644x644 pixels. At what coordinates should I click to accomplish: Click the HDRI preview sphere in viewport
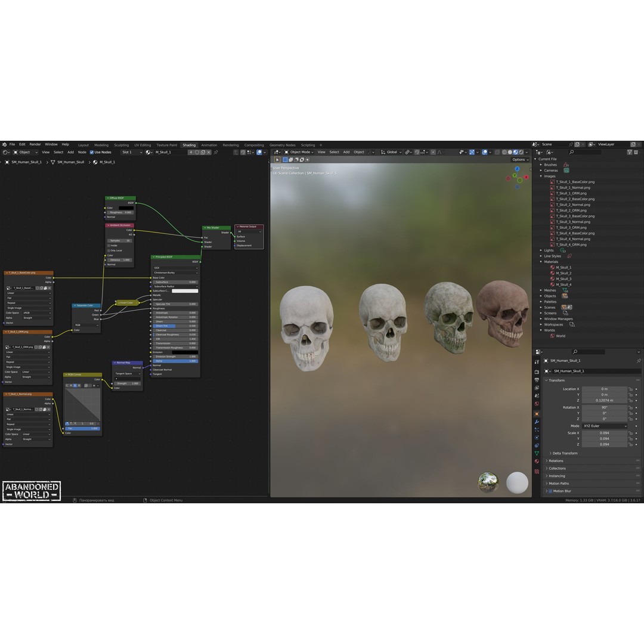click(x=488, y=482)
